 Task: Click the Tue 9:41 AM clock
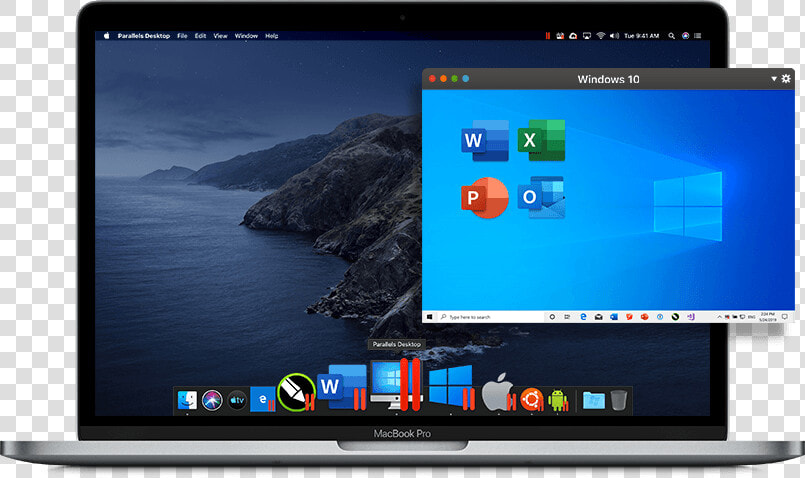click(642, 36)
